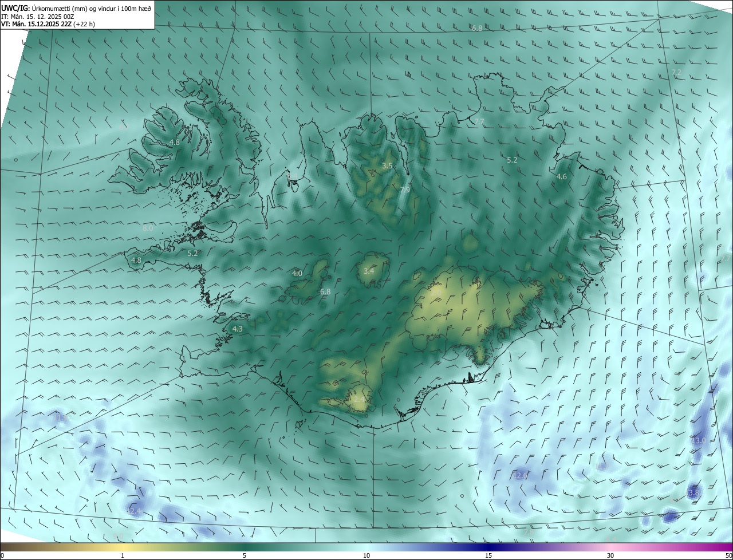This screenshot has height=560, width=733.
Task: Click the 3.8 value label on the map
Action: point(693,493)
